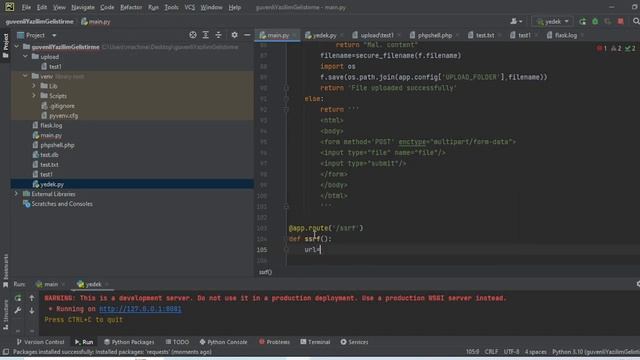Open the Navigate menu
Screen dimensions: 640x360
(x=83, y=7)
